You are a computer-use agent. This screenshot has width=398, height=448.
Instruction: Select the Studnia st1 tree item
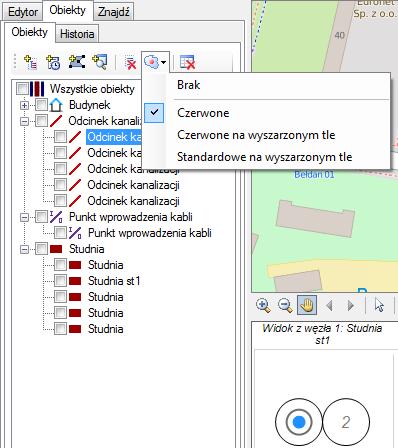[x=114, y=281]
